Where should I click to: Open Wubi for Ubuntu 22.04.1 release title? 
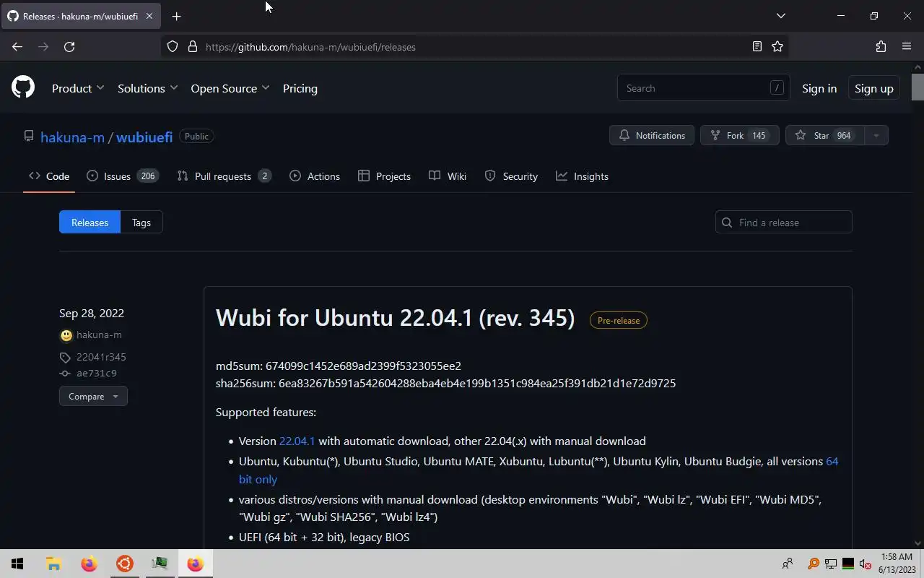tap(395, 318)
